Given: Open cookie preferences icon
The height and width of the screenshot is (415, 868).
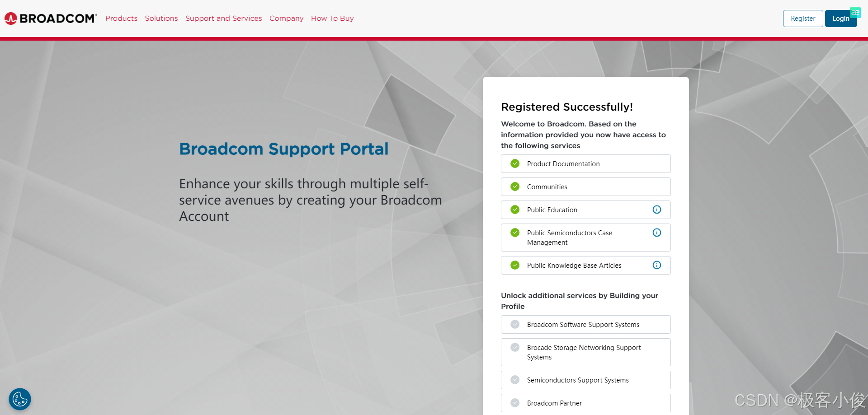Looking at the screenshot, I should click(x=20, y=399).
